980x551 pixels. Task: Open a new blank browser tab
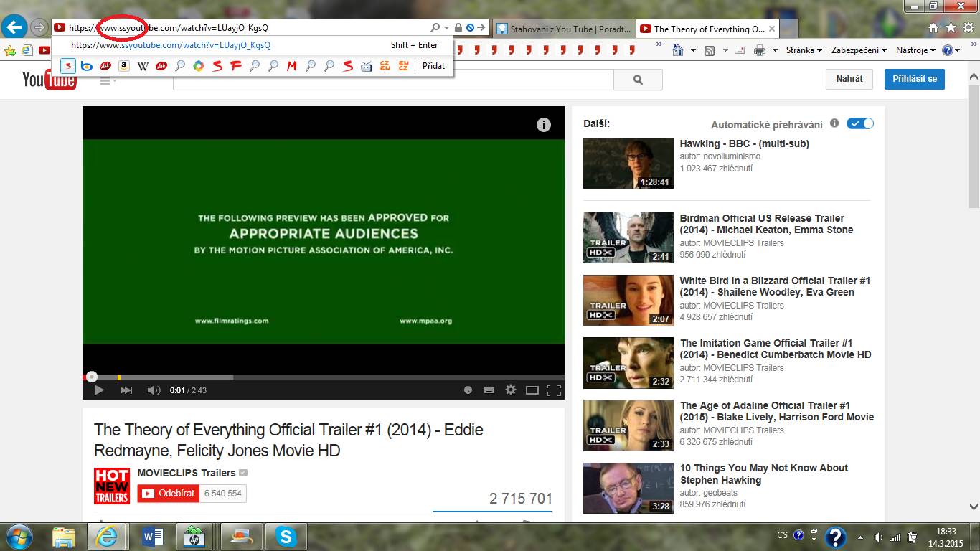789,29
